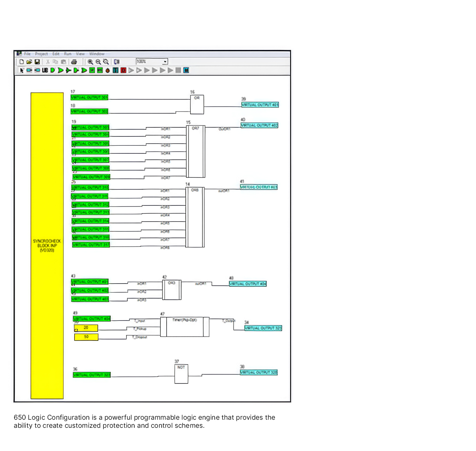The height and width of the screenshot is (451, 476).
Task: Select the green VIRTUAL OUTPUT 310 input
Action: 90,188
